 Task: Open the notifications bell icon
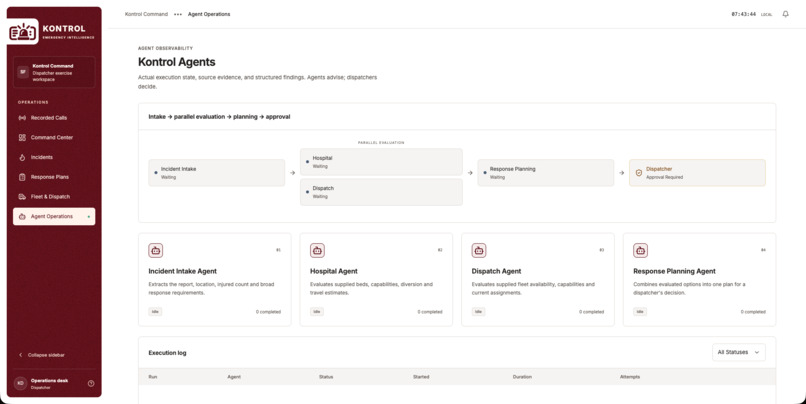pyautogui.click(x=785, y=14)
